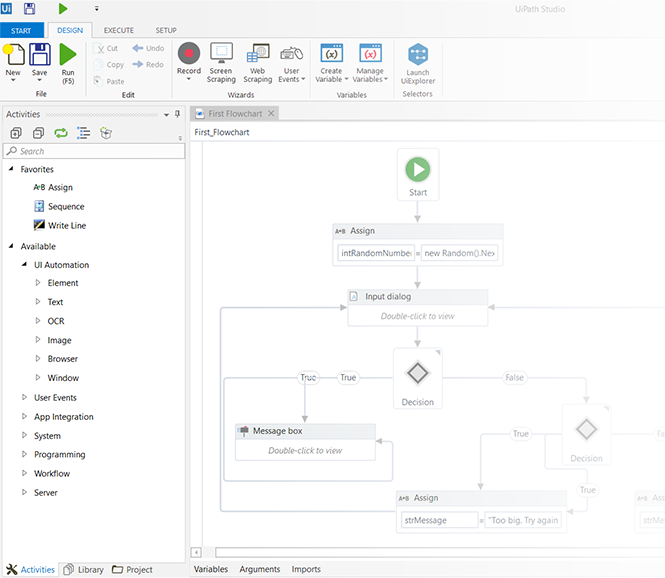This screenshot has width=665, height=578.
Task: Click the Paste command
Action: [109, 81]
